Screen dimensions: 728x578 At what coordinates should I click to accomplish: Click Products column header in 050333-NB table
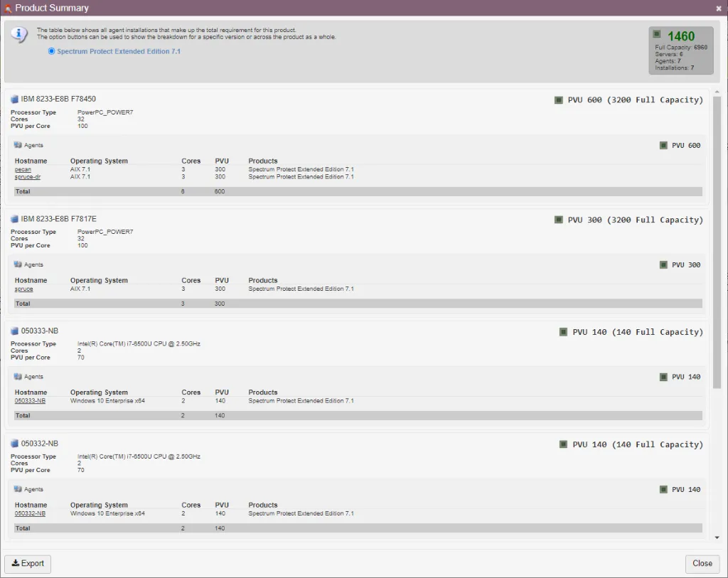[263, 392]
